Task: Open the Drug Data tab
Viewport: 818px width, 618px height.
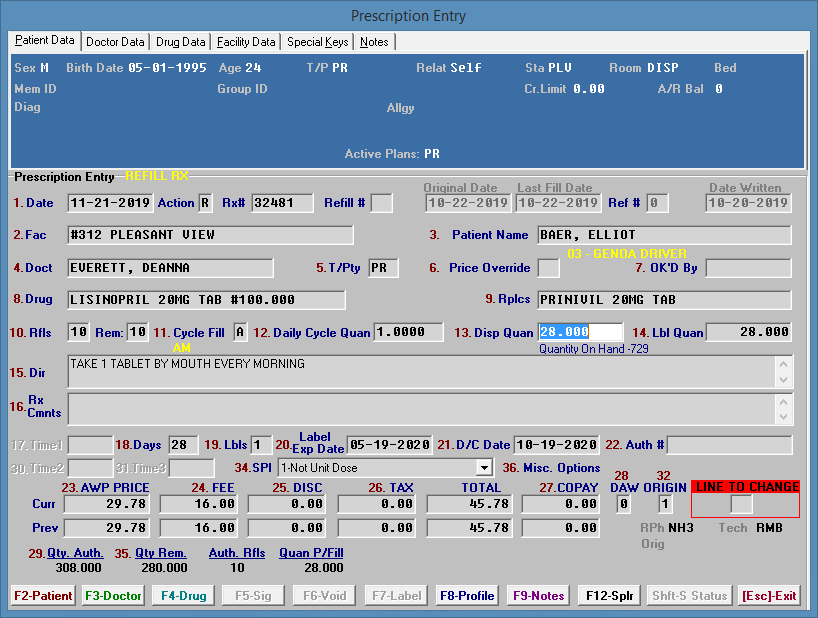Action: [x=181, y=42]
